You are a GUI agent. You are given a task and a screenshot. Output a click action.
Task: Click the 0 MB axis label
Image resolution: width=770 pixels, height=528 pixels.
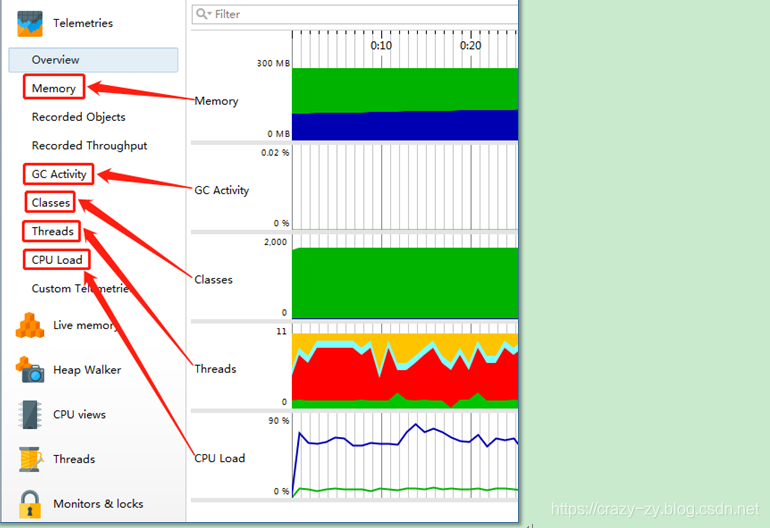tap(278, 134)
